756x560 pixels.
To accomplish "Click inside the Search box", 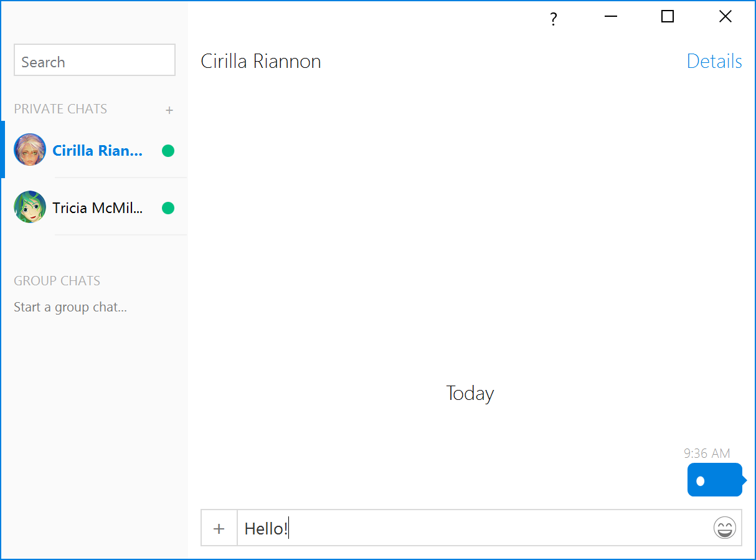I will pyautogui.click(x=94, y=60).
